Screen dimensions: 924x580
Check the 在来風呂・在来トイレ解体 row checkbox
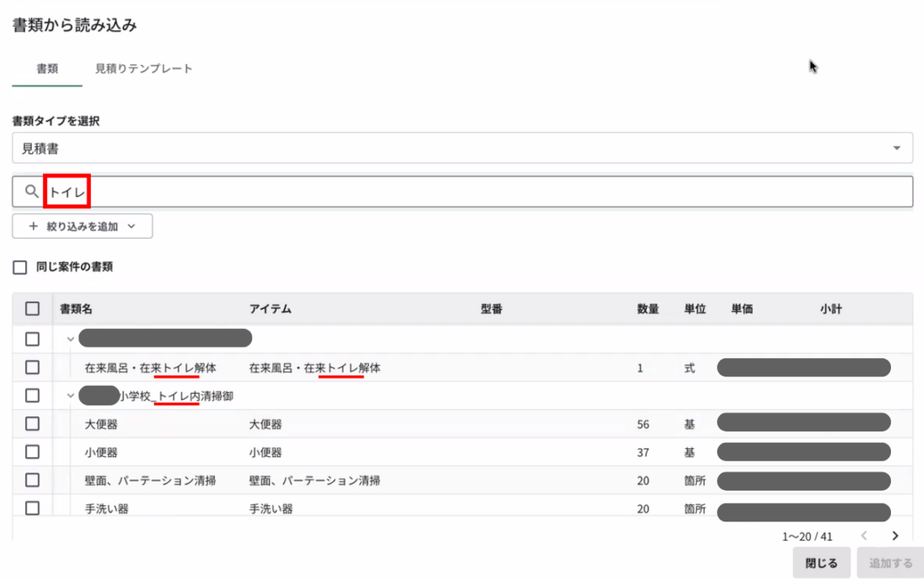coord(32,367)
